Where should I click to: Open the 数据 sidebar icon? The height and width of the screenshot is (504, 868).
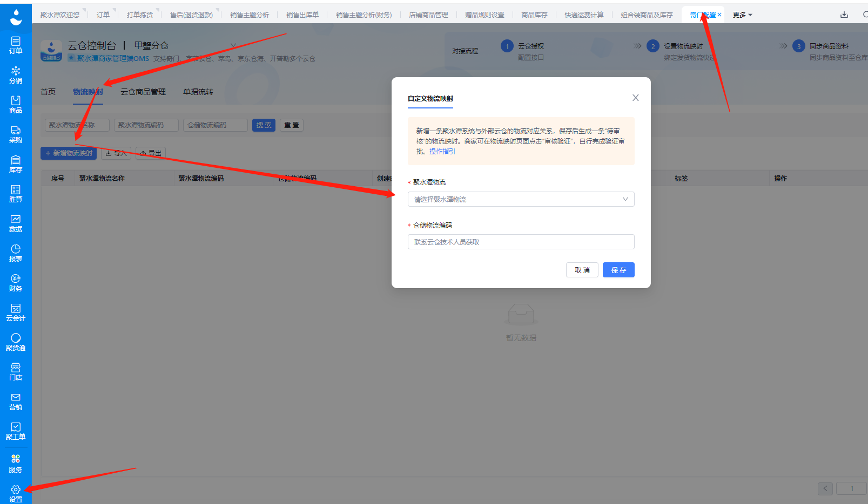(16, 223)
